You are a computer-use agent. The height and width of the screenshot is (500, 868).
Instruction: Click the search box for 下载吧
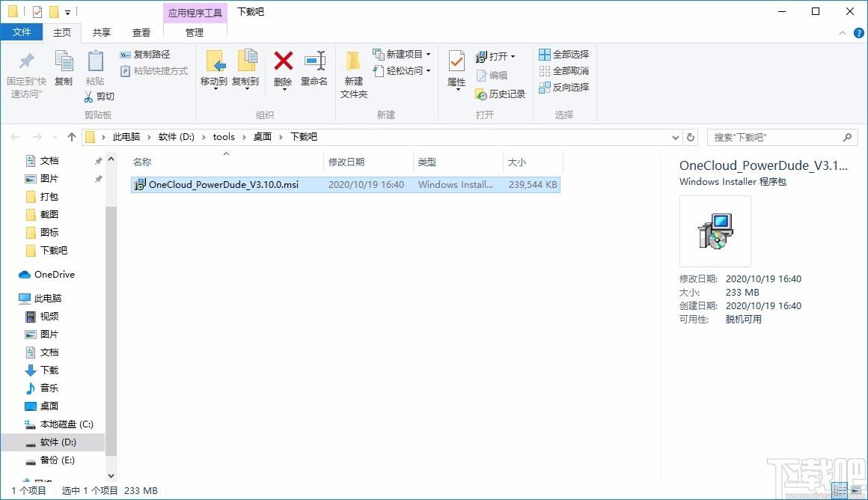pos(782,137)
